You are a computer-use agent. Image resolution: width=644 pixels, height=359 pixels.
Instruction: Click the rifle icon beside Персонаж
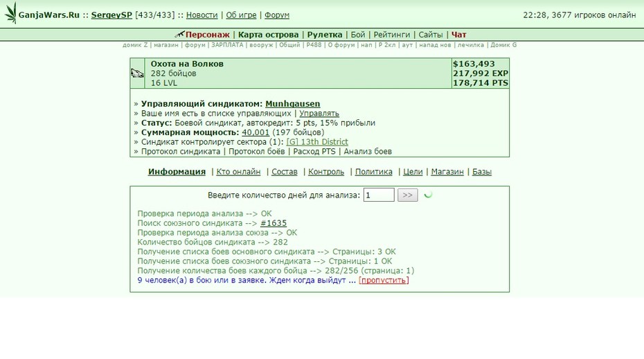(179, 35)
